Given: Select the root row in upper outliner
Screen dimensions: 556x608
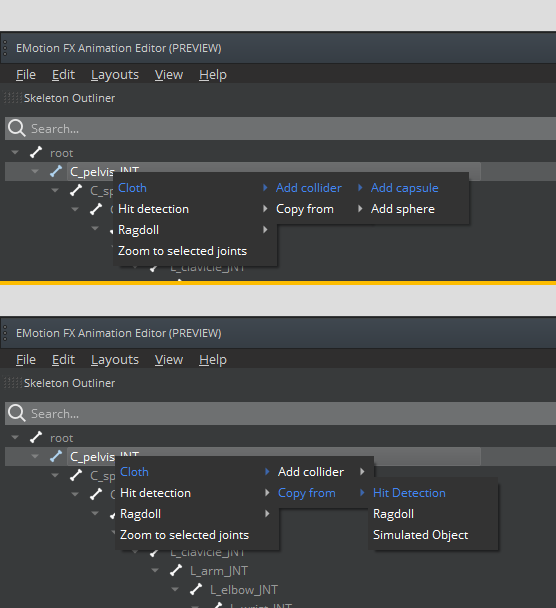Looking at the screenshot, I should 61,153.
